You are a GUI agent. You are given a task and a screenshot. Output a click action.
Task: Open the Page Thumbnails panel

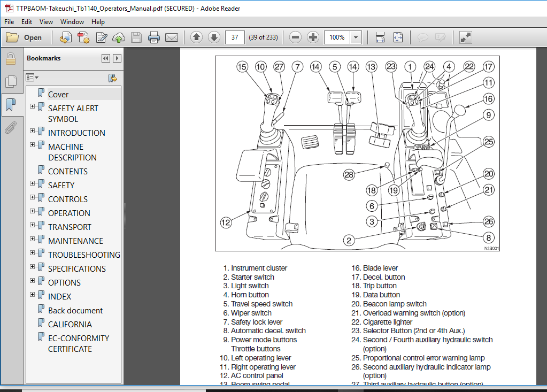tap(10, 81)
